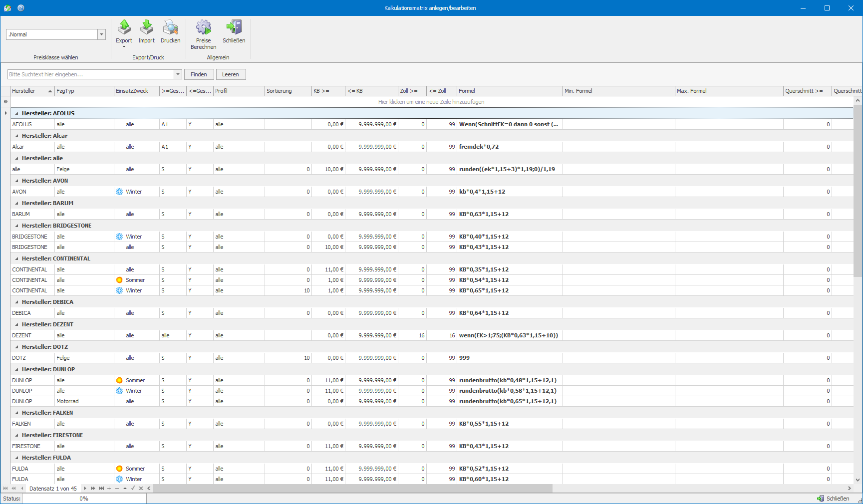Sort by the Max. Formel column header
Screen dimensions: 863x504
pos(729,91)
